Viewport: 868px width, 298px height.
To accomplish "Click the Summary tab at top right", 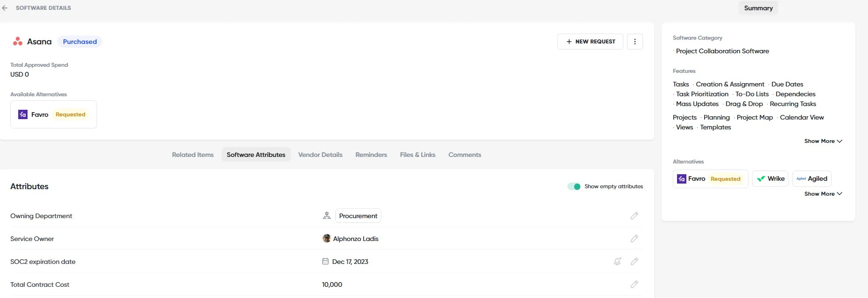I will coord(758,8).
